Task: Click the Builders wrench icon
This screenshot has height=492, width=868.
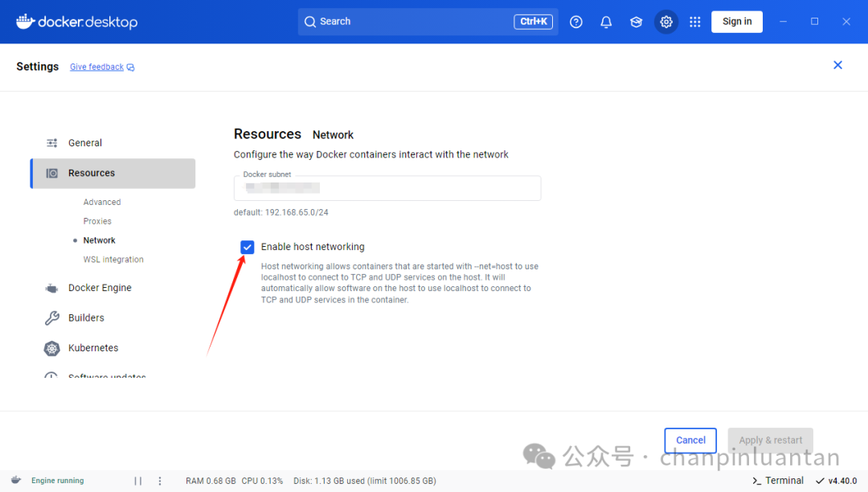Action: [x=52, y=318]
